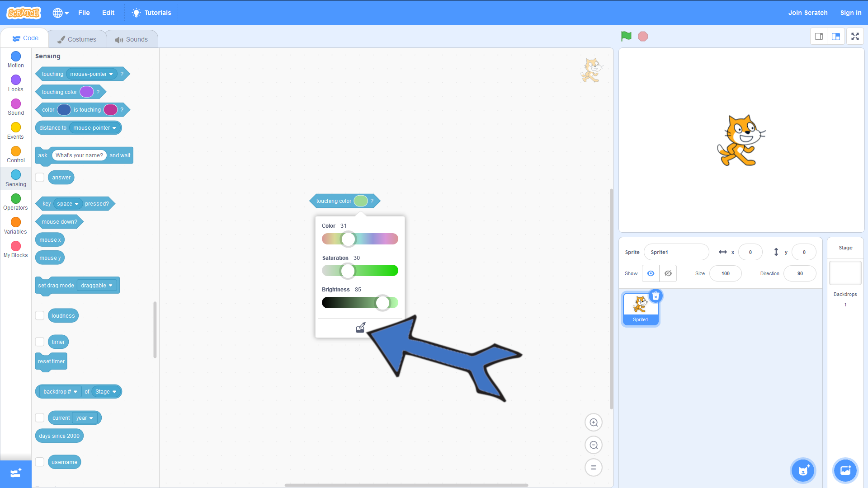This screenshot has width=868, height=488.
Task: Open the language globe dropdown
Action: click(61, 13)
